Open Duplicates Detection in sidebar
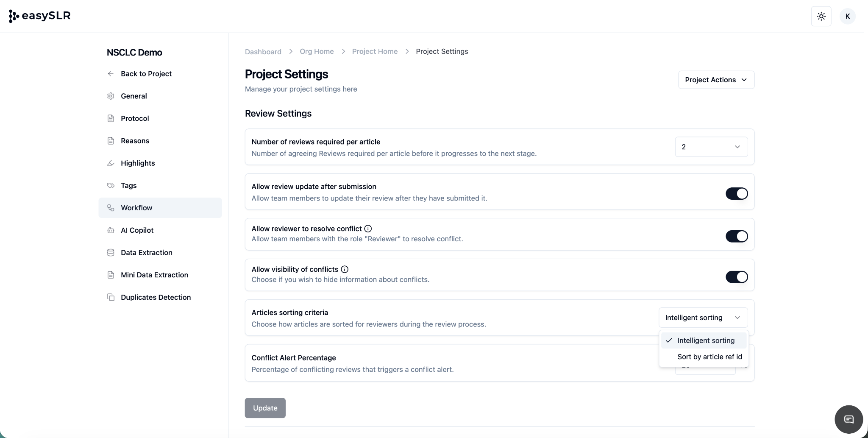Screen dimensions: 868x438 (x=156, y=297)
